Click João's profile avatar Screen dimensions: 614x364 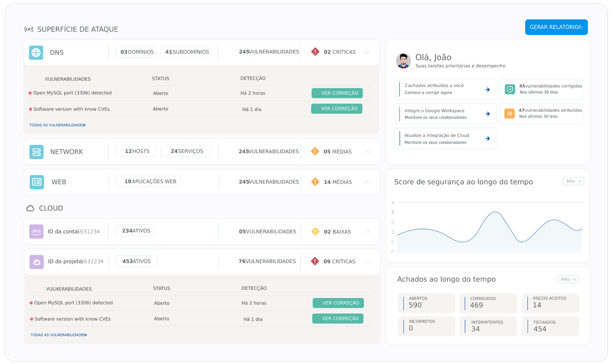click(403, 61)
